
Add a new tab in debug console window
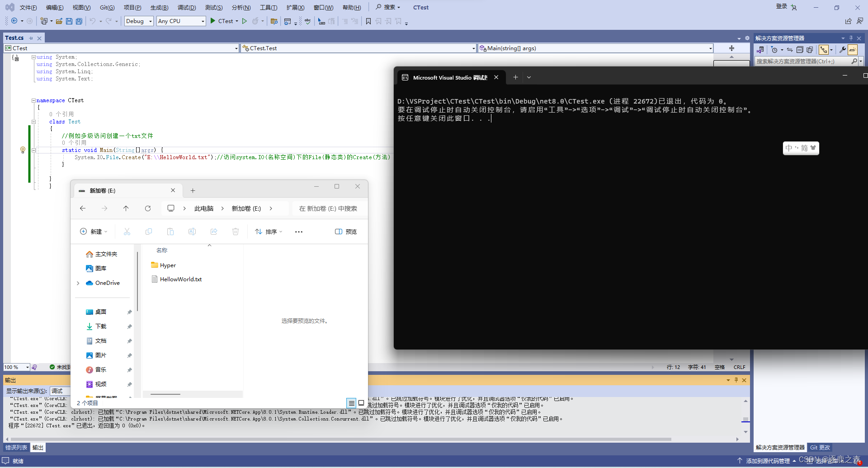coord(515,77)
